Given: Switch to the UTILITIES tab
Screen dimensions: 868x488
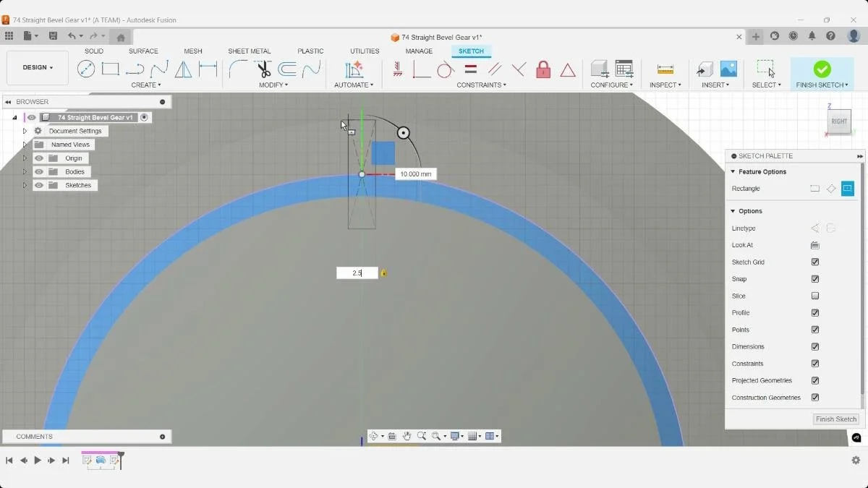Looking at the screenshot, I should pos(365,51).
